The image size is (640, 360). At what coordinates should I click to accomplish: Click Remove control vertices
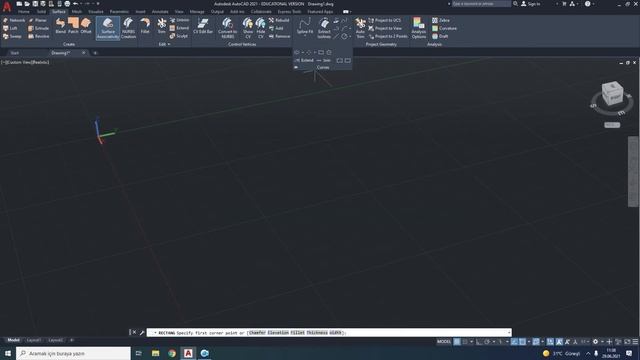click(280, 36)
